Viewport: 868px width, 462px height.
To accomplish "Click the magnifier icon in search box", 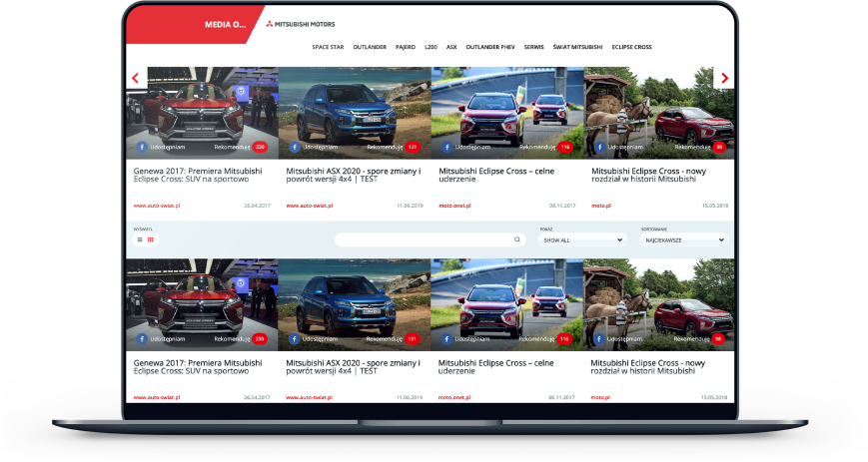I will (x=517, y=239).
